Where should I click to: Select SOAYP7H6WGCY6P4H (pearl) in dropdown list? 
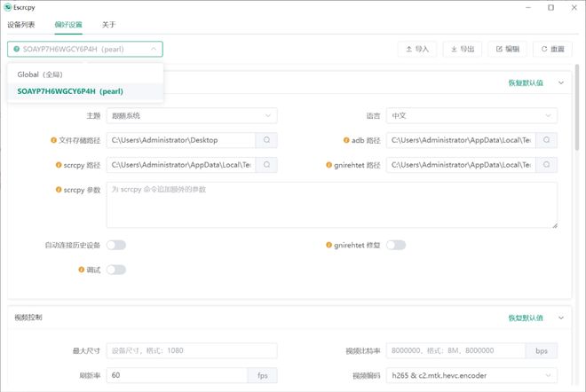pos(85,91)
